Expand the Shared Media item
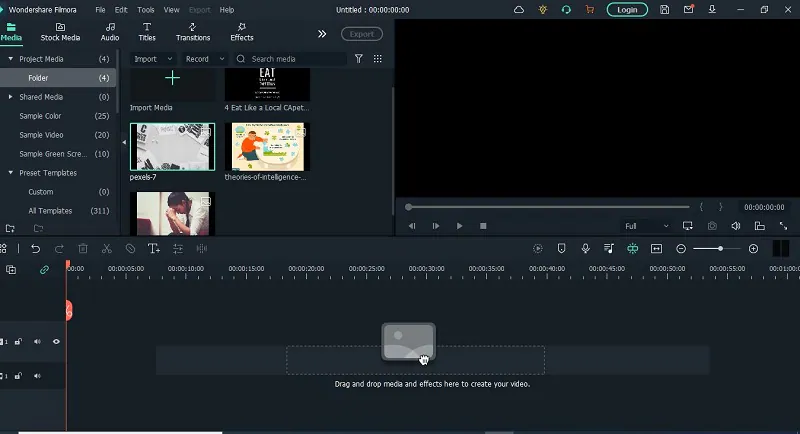 click(10, 97)
